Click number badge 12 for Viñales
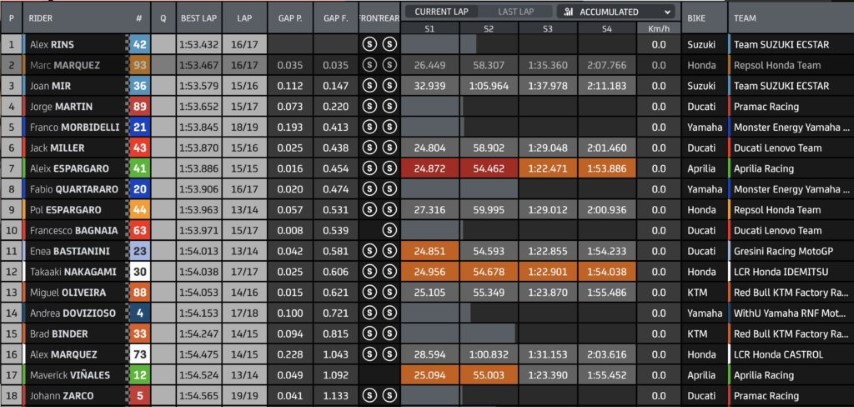 tap(139, 375)
